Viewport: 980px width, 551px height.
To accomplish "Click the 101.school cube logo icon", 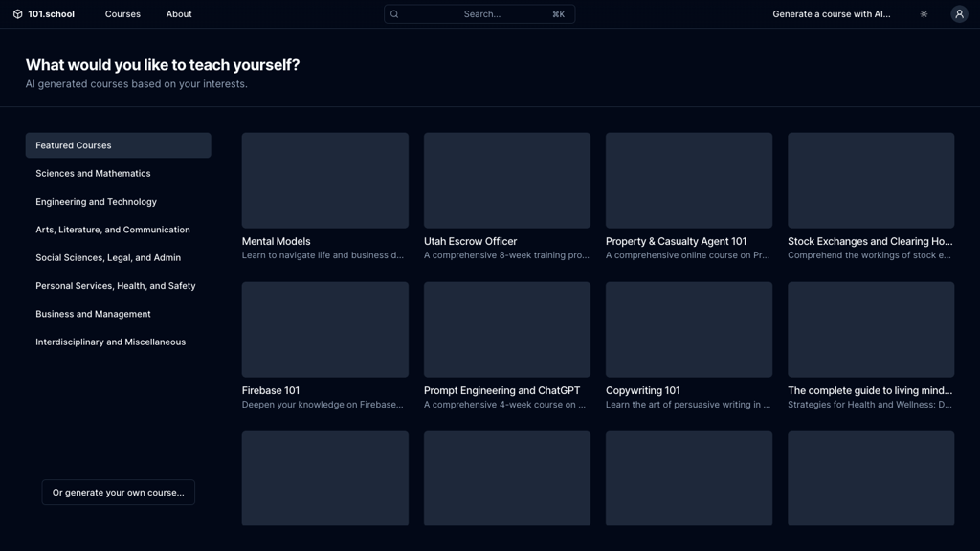I will tap(17, 14).
